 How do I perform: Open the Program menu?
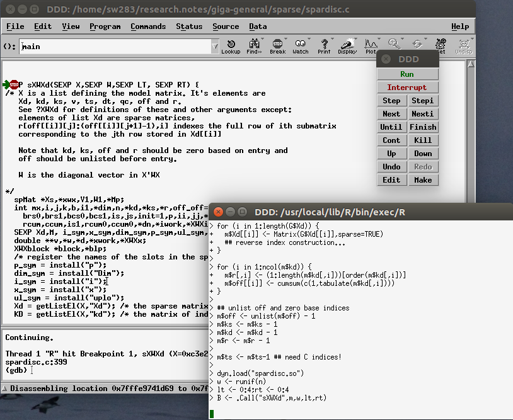[x=105, y=26]
